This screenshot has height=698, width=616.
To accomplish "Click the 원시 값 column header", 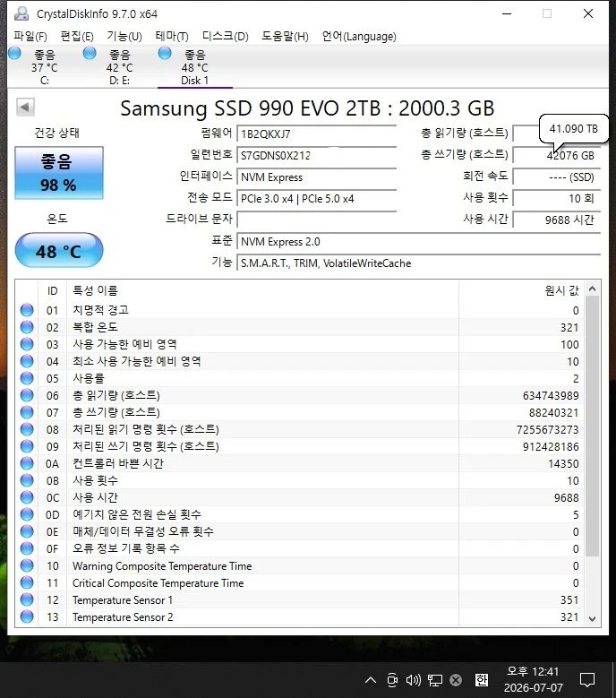I will tap(521, 290).
